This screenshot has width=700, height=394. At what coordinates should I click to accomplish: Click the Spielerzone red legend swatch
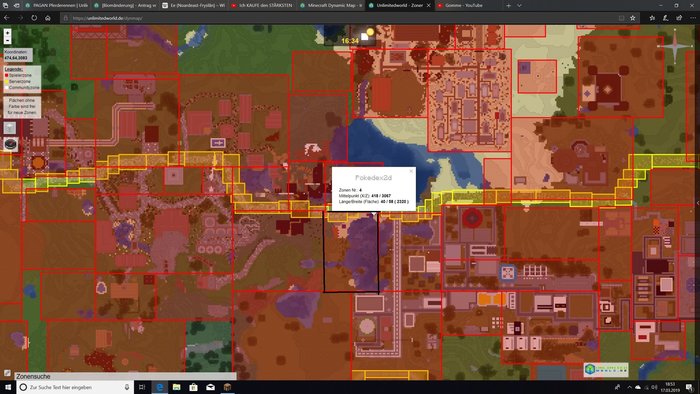coord(6,75)
